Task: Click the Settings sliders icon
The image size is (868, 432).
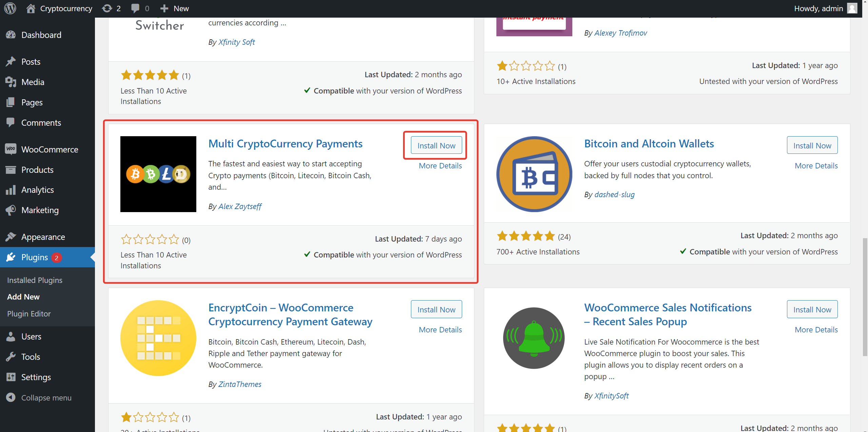Action: pos(11,377)
